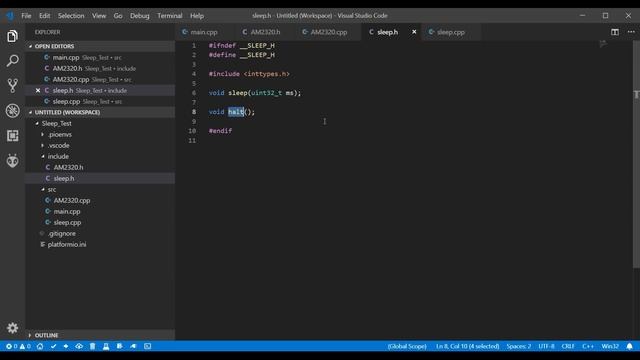Change indentation via Spaces: 2
Image resolution: width=640 pixels, height=360 pixels.
519,346
